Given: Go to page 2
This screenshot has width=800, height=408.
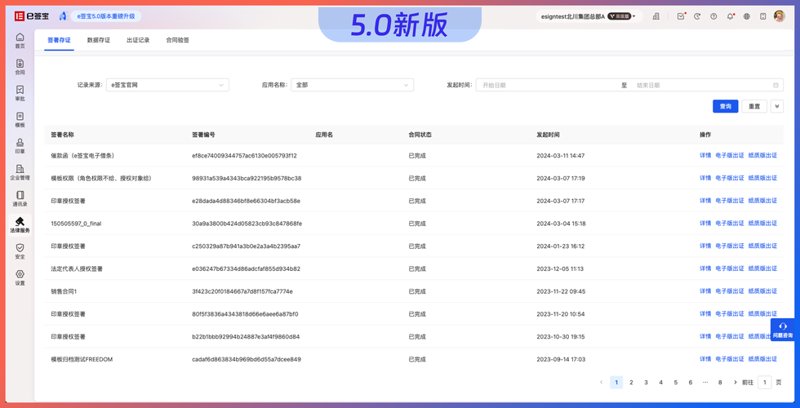Looking at the screenshot, I should coord(631,382).
